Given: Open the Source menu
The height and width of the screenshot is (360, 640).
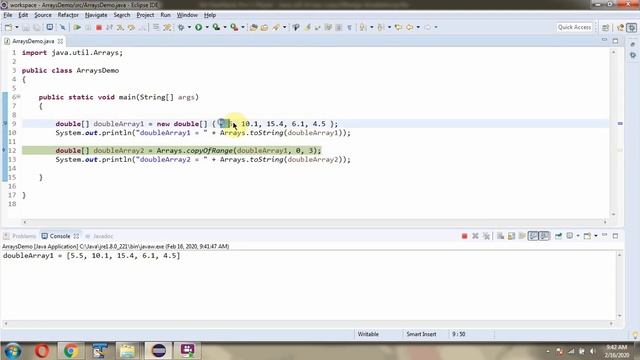Looking at the screenshot, I should [43, 15].
